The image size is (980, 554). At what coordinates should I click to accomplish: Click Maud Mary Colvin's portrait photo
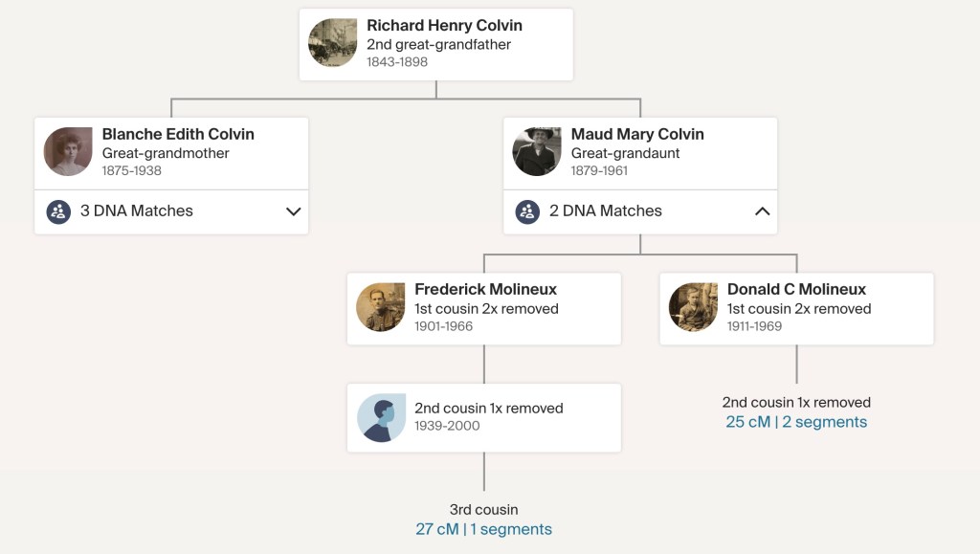click(537, 152)
